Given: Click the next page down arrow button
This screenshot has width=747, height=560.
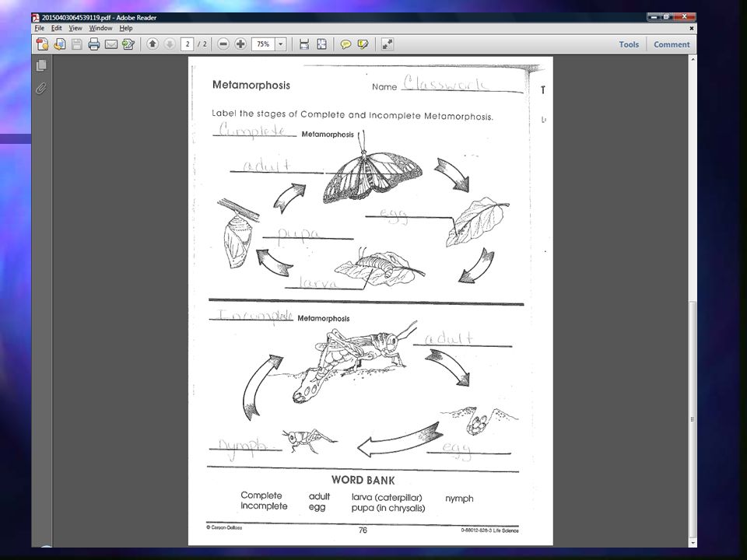Looking at the screenshot, I should [x=169, y=44].
